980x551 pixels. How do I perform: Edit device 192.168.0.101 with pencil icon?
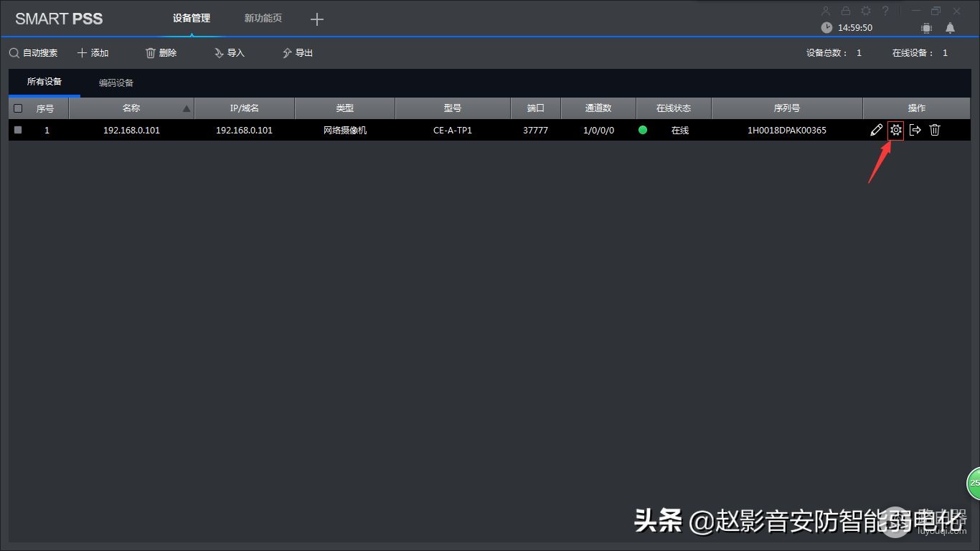click(x=876, y=130)
